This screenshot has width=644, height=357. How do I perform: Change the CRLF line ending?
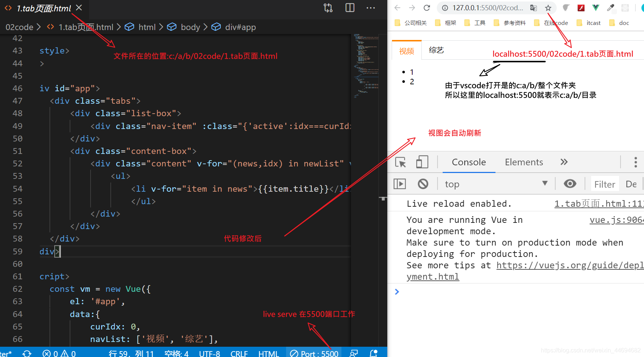pyautogui.click(x=239, y=353)
